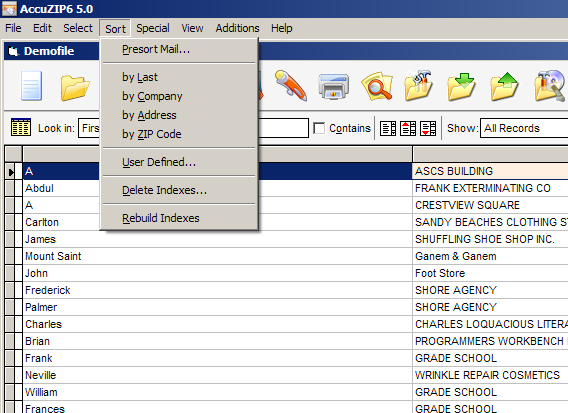
Task: Choose Rebuild Indexes menu entry
Action: tap(179, 218)
